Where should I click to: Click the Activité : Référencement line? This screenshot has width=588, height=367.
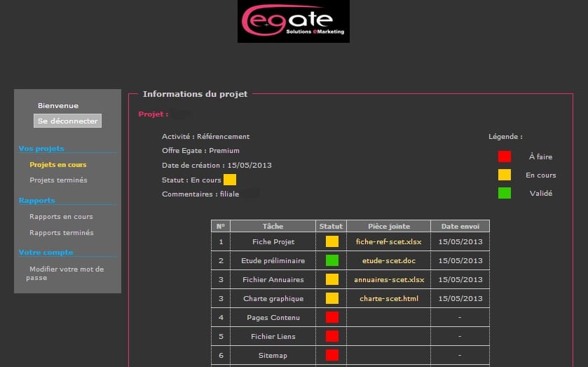coord(205,136)
